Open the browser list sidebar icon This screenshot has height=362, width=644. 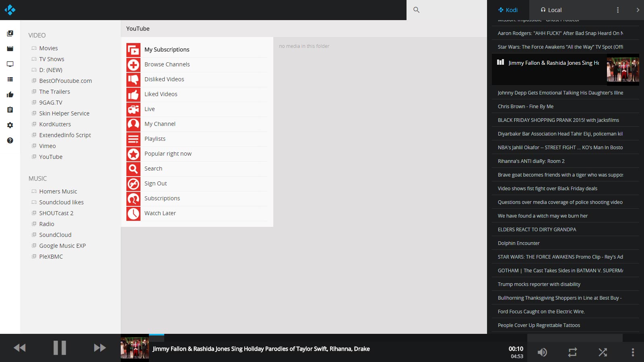[10, 79]
